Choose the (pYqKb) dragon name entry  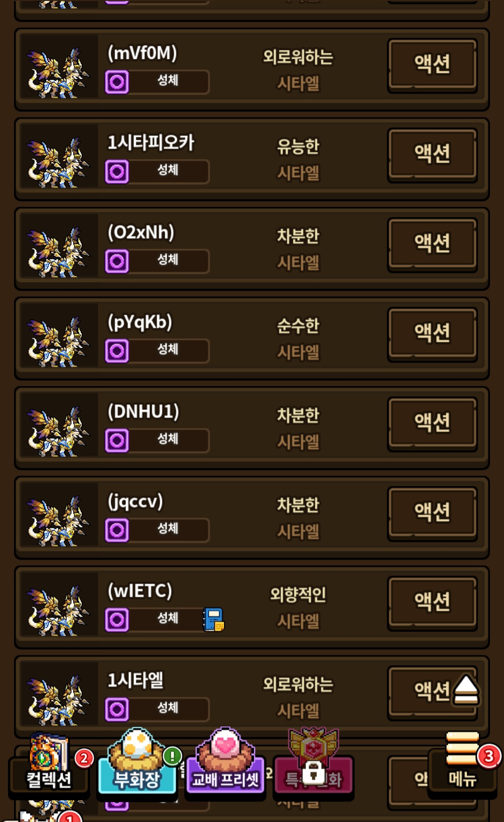pyautogui.click(x=140, y=322)
